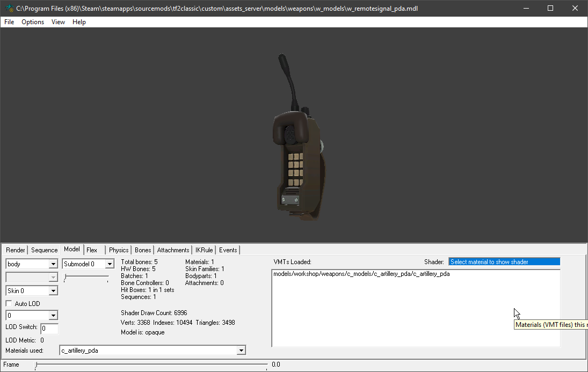The image size is (588, 372).
Task: Click the 'Hit Boxes: 1 in 1 sets' text
Action: coord(147,290)
